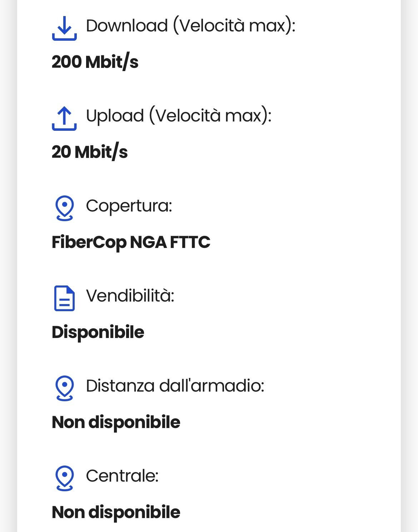The image size is (418, 532).
Task: Select the word Download in its label
Action: point(127,26)
